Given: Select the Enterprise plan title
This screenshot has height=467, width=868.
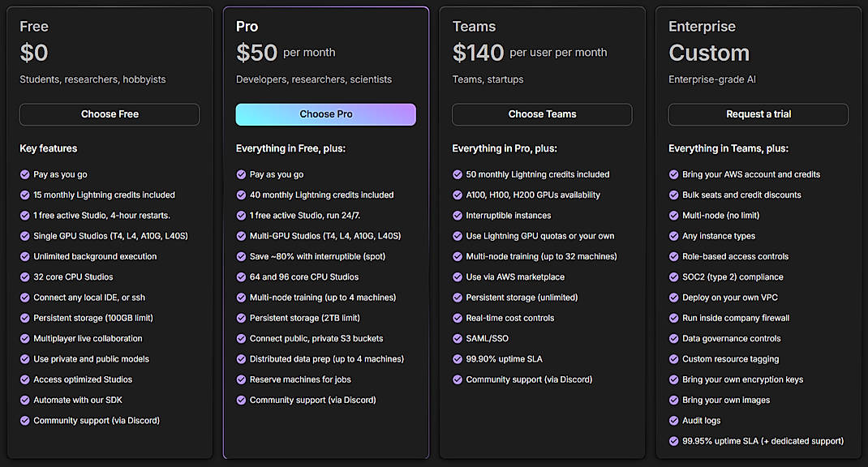Looking at the screenshot, I should coord(702,26).
